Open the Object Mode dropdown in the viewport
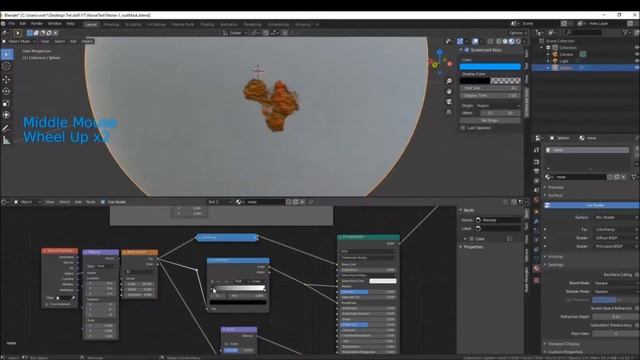 tap(19, 41)
